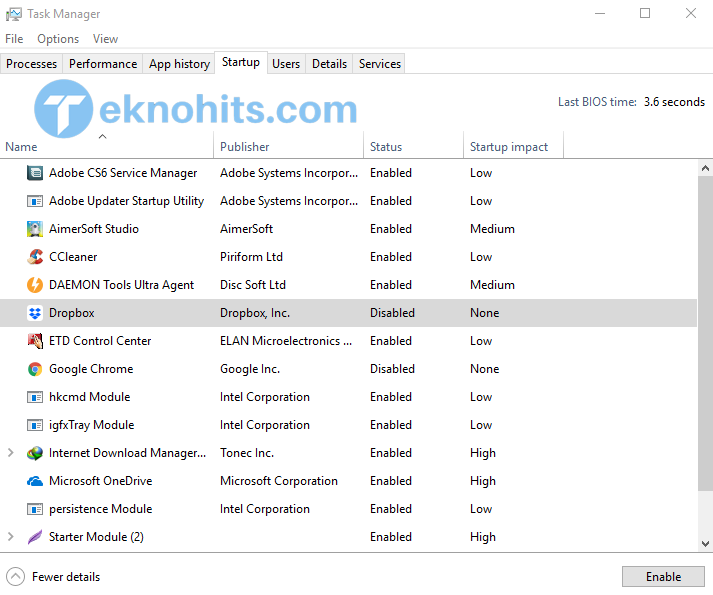The image size is (713, 595).
Task: Collapse view with Fewer details arrow icon
Action: tap(15, 577)
